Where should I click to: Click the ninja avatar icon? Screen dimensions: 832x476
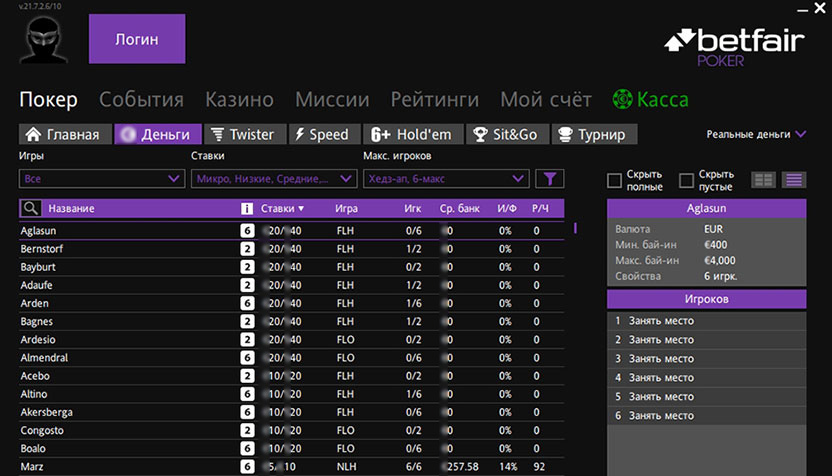coord(43,41)
